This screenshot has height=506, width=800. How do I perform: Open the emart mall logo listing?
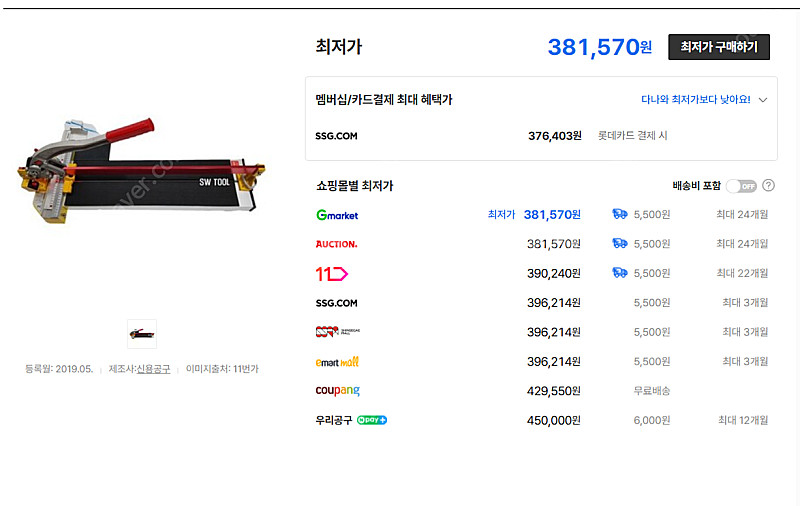337,362
